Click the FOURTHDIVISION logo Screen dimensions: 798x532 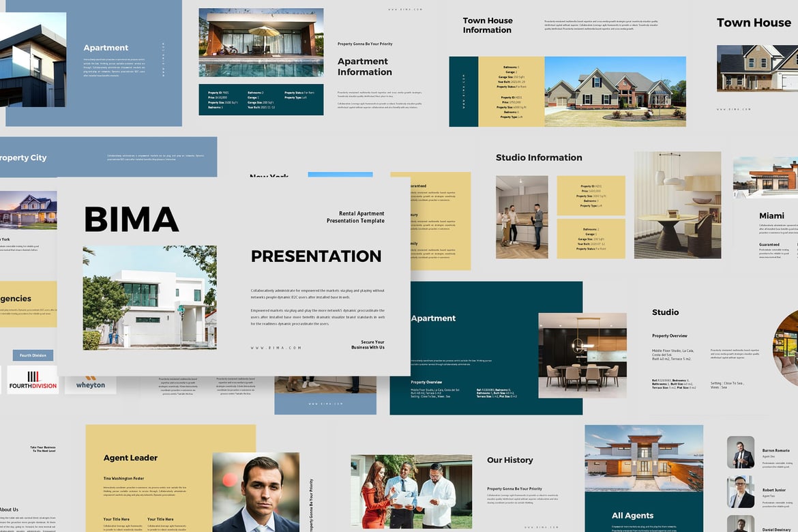coord(33,381)
